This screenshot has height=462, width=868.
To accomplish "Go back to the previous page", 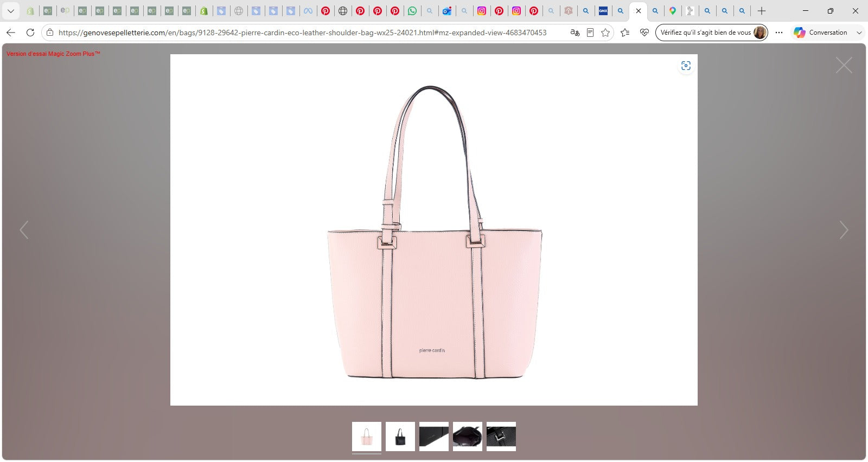I will point(11,33).
